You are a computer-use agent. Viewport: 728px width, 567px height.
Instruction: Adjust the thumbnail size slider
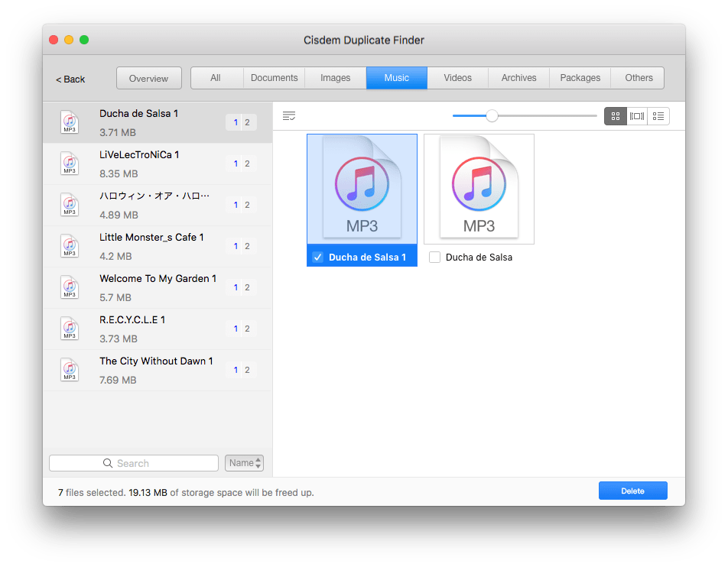[492, 116]
